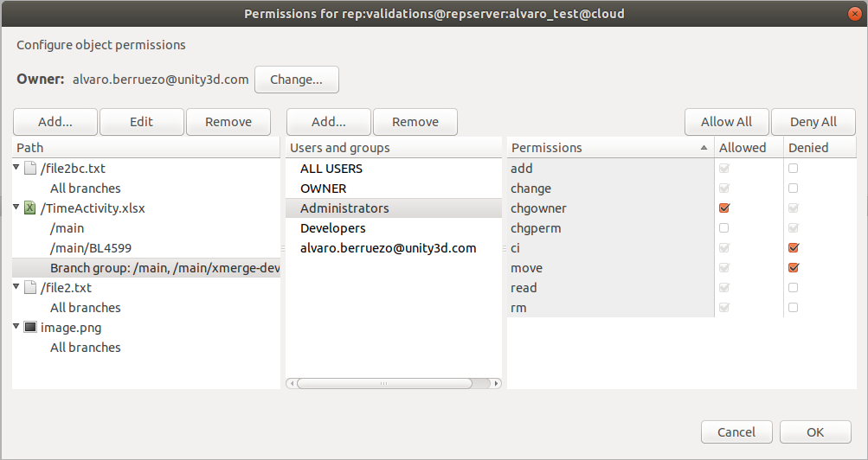Click the file2bc.txt file icon
Screen dimensions: 868x460
(30, 168)
